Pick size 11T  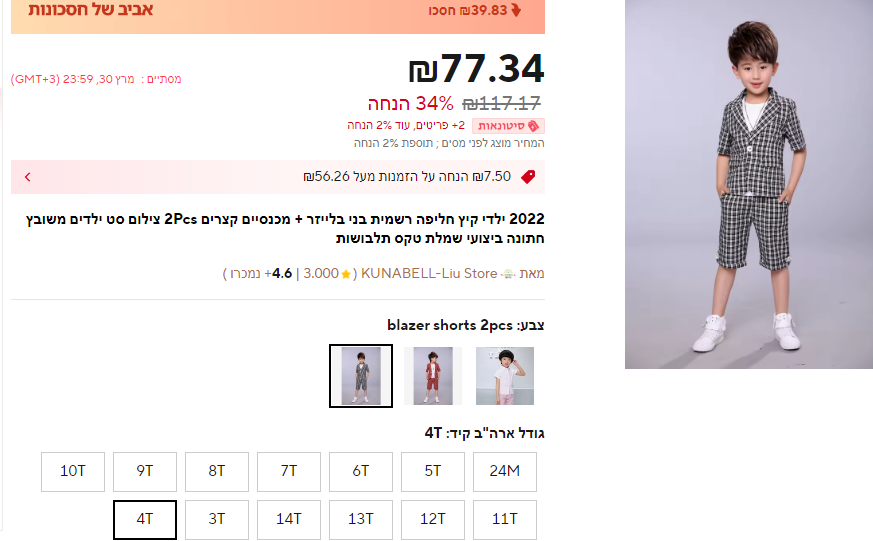point(505,519)
